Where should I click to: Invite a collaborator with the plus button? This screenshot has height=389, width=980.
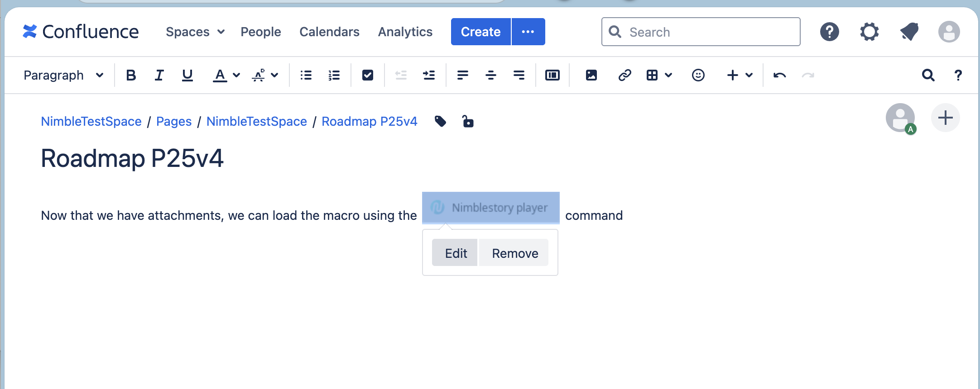[x=946, y=118]
